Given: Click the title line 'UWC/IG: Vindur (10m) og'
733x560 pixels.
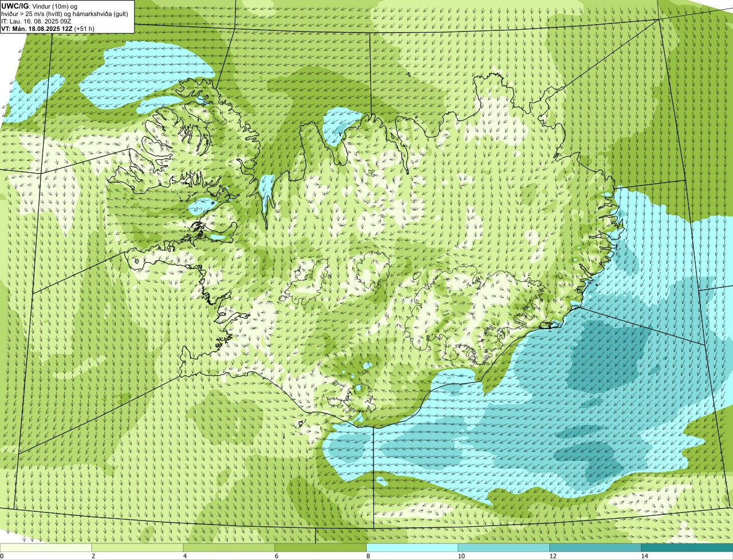Looking at the screenshot, I should point(39,6).
